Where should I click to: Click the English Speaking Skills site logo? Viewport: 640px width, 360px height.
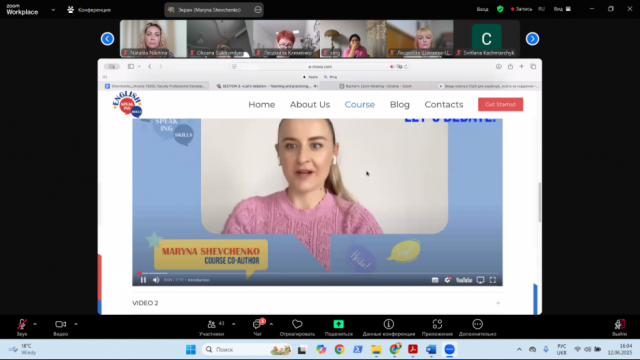127,104
